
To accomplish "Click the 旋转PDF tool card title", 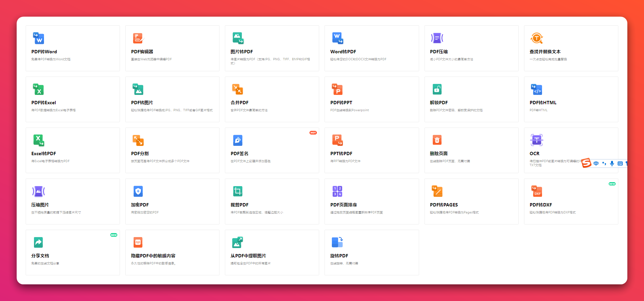I will (x=339, y=256).
